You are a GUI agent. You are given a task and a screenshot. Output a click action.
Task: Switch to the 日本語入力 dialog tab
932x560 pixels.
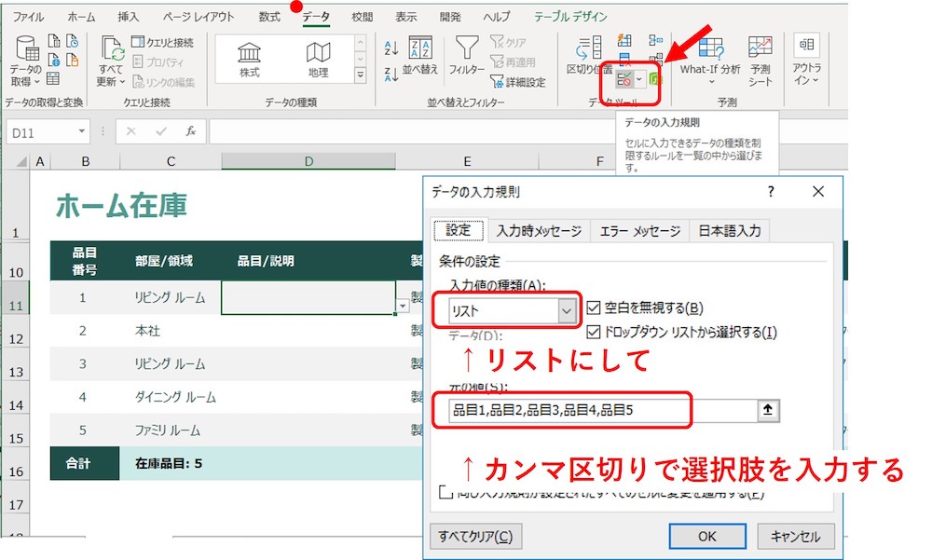(730, 231)
